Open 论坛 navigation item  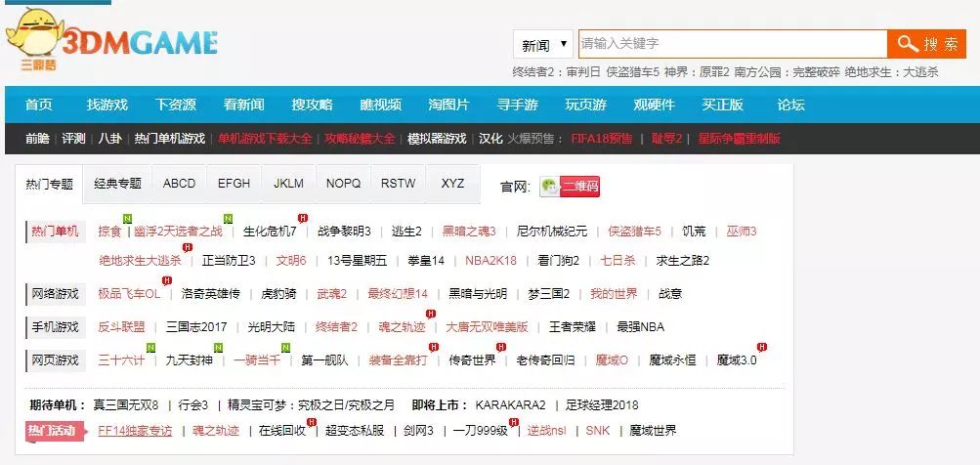point(791,105)
